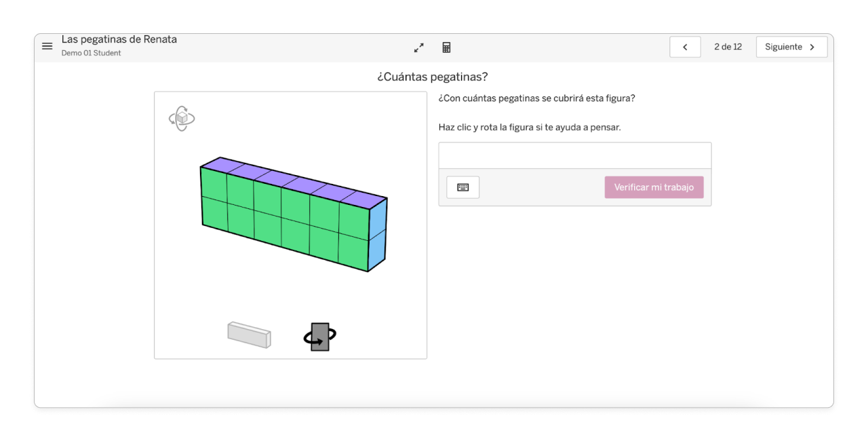Viewport: 868px width, 441px height.
Task: Select the answer input field to type a number
Action: 575,155
